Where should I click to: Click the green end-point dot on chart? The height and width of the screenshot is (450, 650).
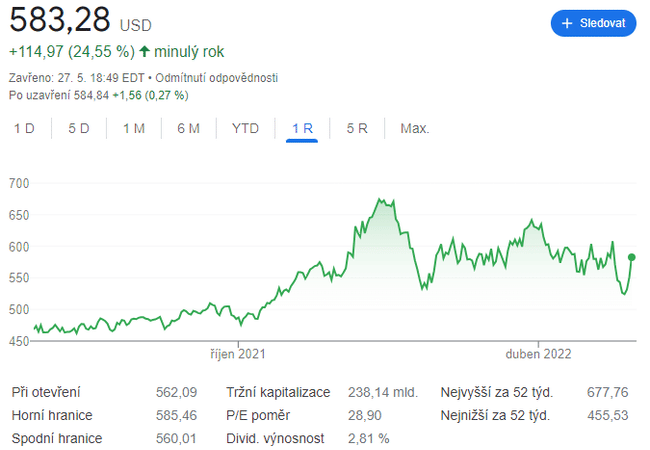pos(631,257)
